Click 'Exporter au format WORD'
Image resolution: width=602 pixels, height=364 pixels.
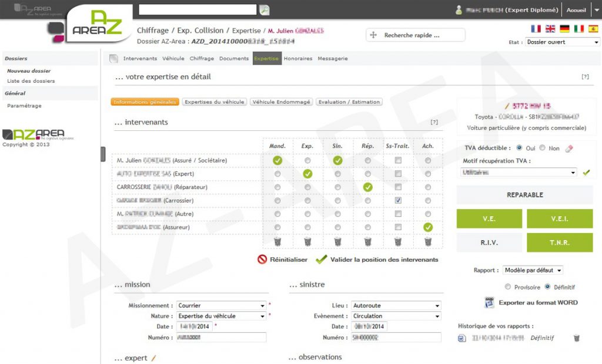tap(538, 303)
